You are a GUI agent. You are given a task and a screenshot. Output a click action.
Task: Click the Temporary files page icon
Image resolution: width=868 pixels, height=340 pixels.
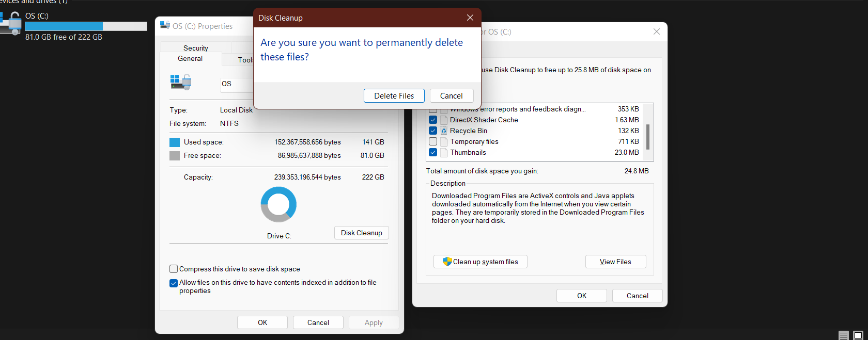[x=444, y=141]
